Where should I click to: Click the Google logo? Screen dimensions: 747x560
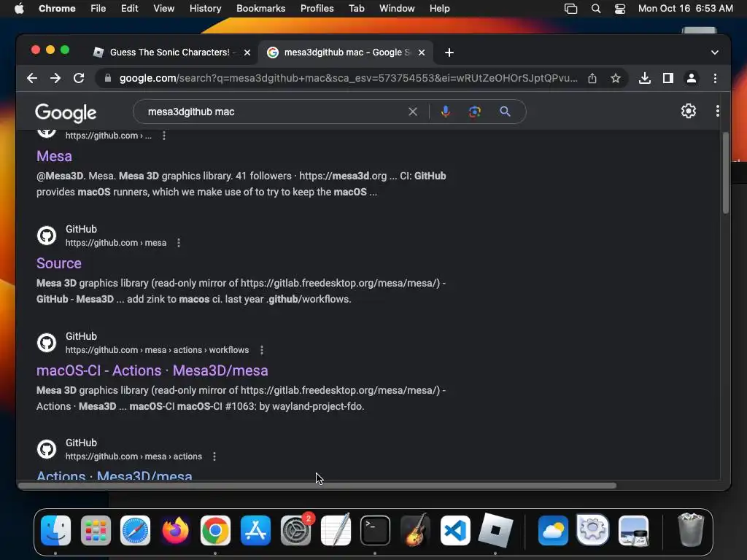(66, 112)
